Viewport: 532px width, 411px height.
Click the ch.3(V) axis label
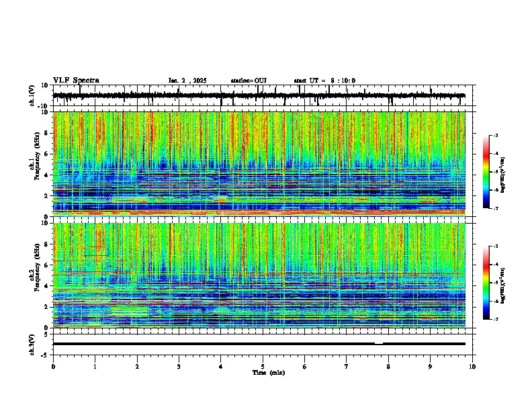coord(32,345)
